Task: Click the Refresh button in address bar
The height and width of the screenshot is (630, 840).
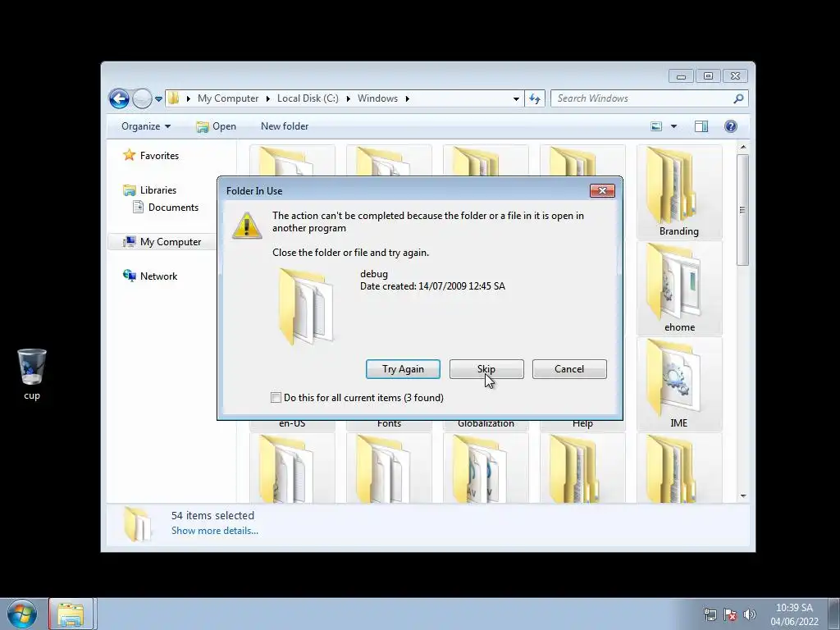Action: click(x=535, y=98)
